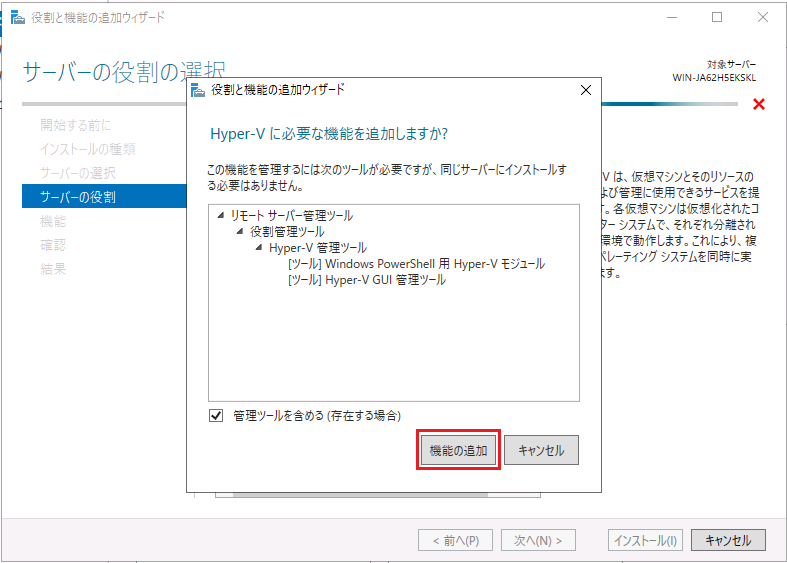Image resolution: width=787 pixels, height=563 pixels.
Task: Minimize the main wizard window
Action: click(672, 17)
